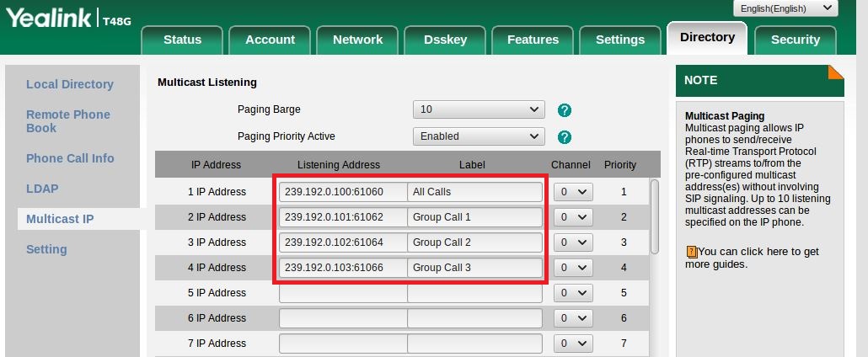Click the guide book icon in Note

tap(691, 253)
